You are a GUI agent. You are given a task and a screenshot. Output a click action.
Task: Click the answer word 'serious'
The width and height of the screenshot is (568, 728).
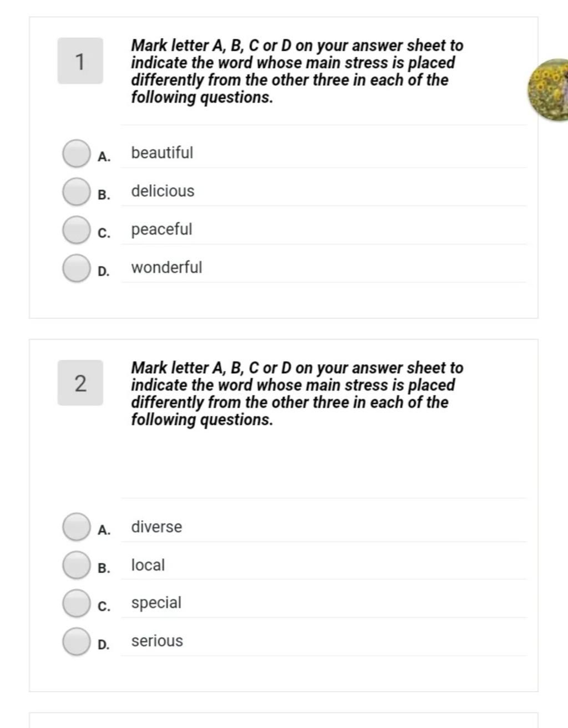[157, 641]
